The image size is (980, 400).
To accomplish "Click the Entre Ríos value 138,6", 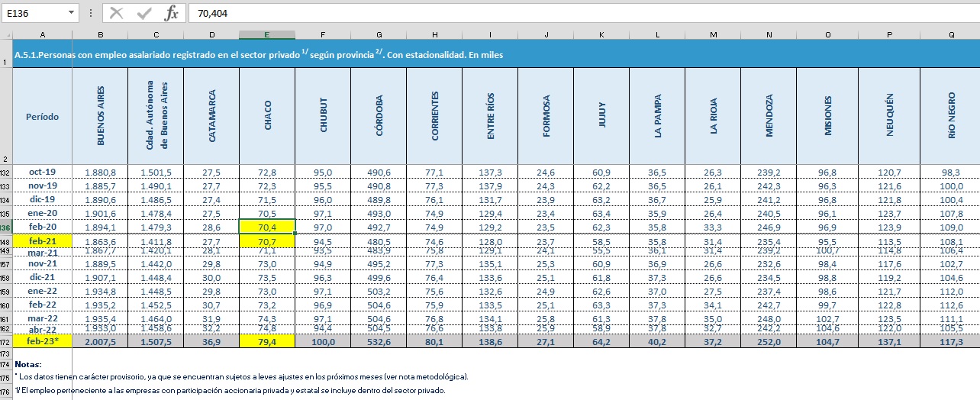I will 490,342.
